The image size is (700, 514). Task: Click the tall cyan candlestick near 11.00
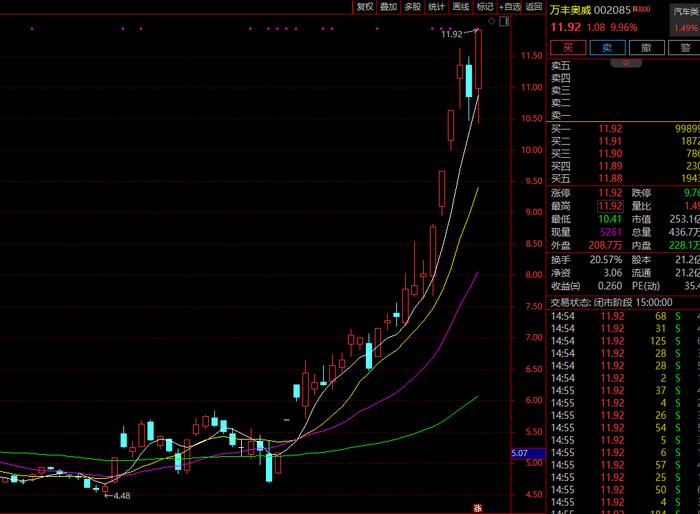pos(469,81)
